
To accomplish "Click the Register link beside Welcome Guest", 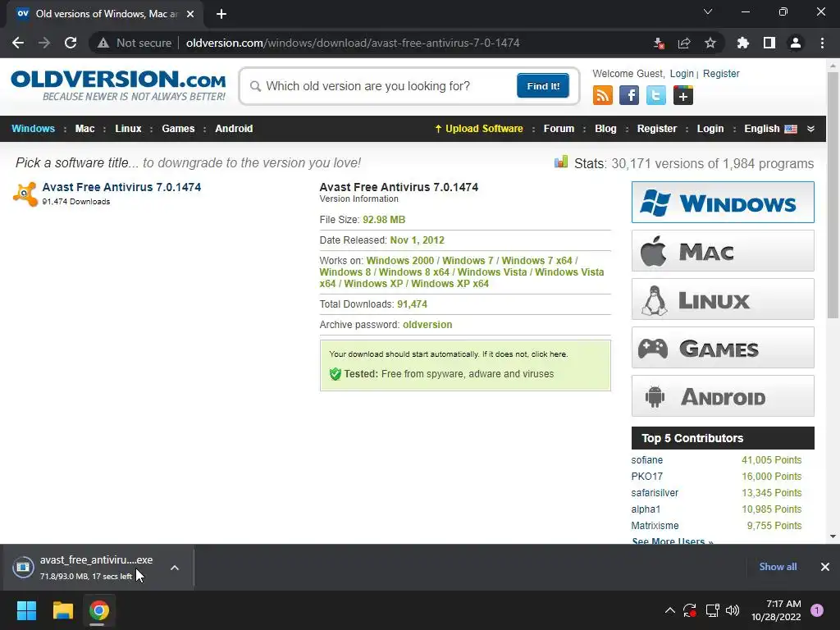I will click(721, 73).
